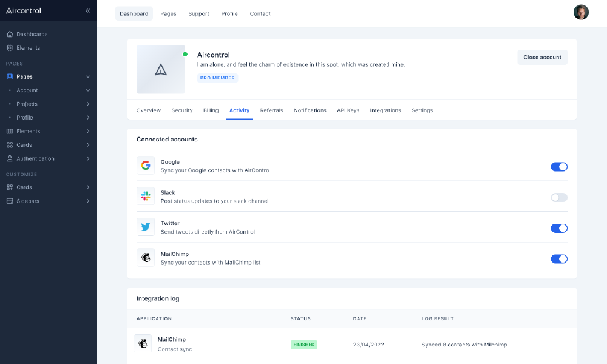Enable the Slack status updates toggle
Viewport: 607px width, 364px height.
tap(558, 197)
